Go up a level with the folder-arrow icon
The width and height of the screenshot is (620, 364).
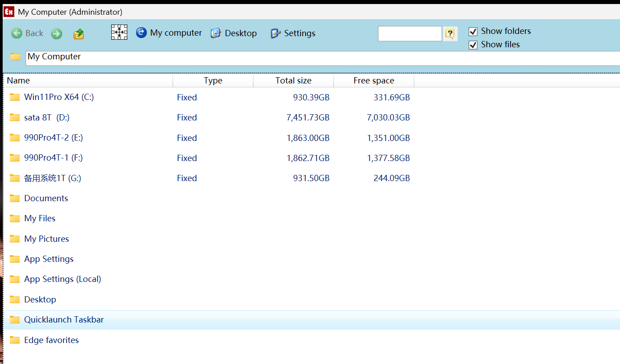coord(79,33)
